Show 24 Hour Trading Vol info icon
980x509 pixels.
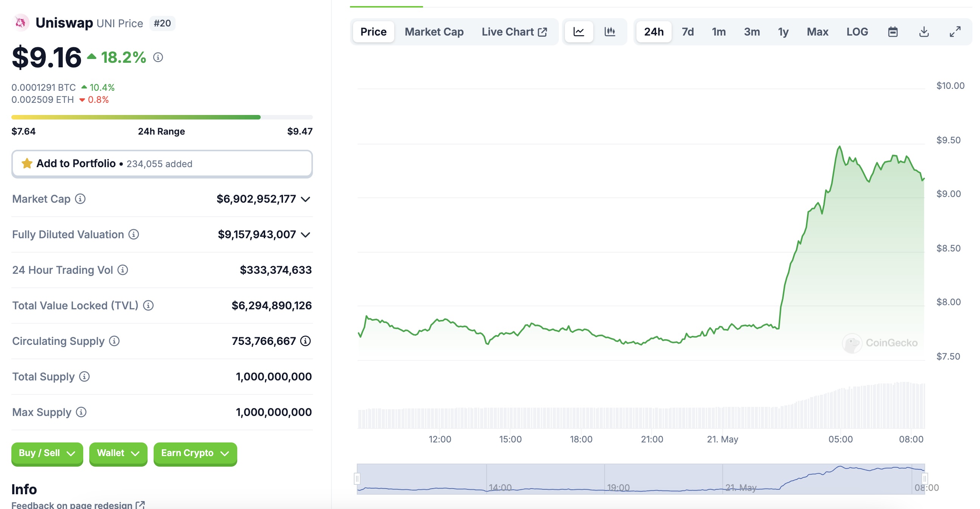click(123, 270)
